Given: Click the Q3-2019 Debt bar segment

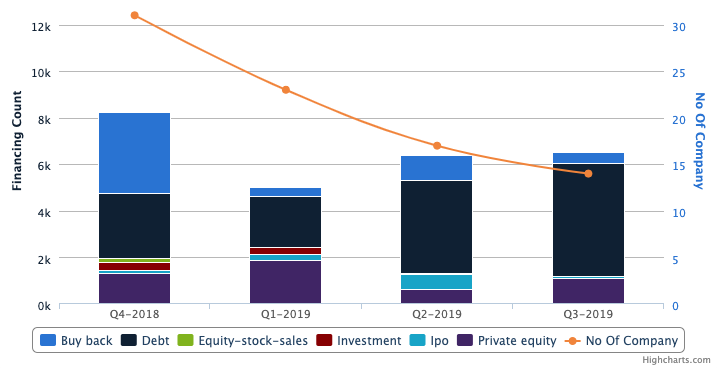Looking at the screenshot, I should (x=588, y=220).
